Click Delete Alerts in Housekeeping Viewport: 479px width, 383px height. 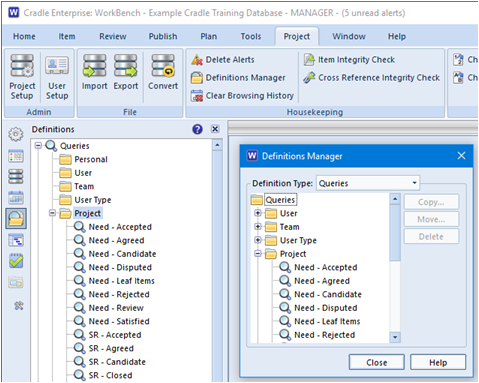pos(223,60)
